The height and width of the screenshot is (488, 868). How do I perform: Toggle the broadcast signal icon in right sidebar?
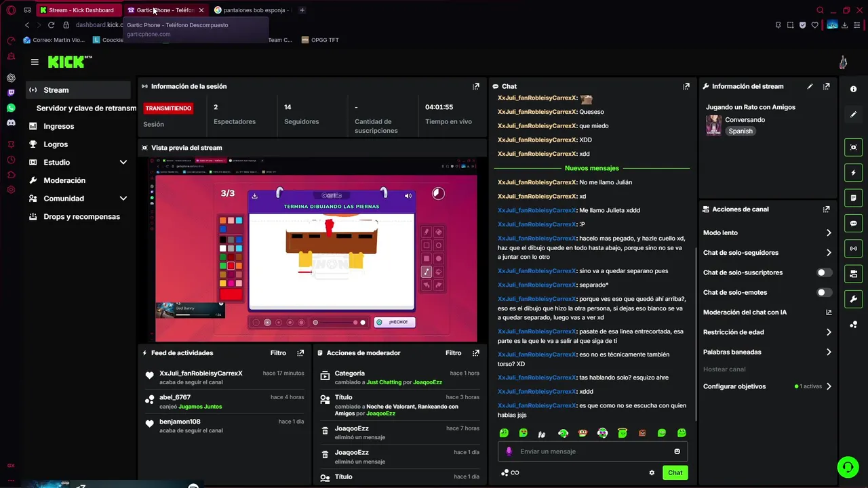[853, 249]
